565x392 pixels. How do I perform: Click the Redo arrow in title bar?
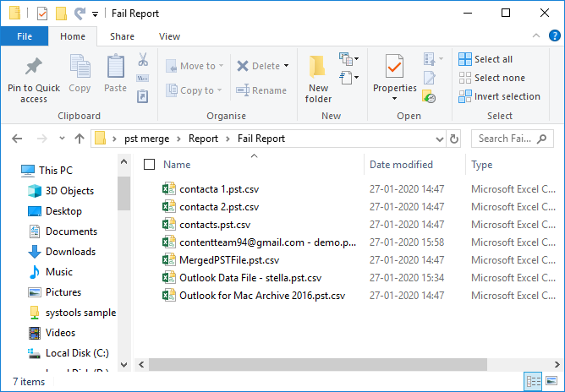click(x=80, y=14)
